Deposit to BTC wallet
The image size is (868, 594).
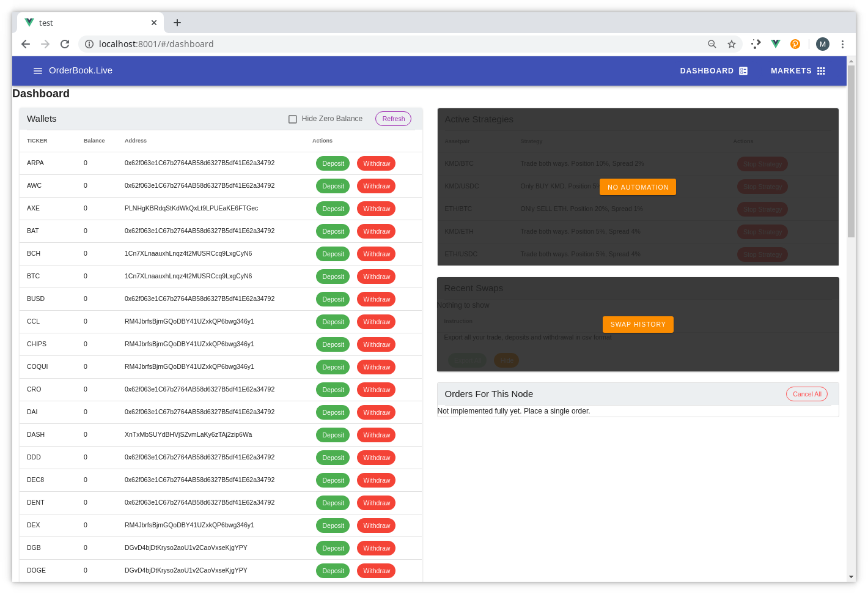pos(333,277)
